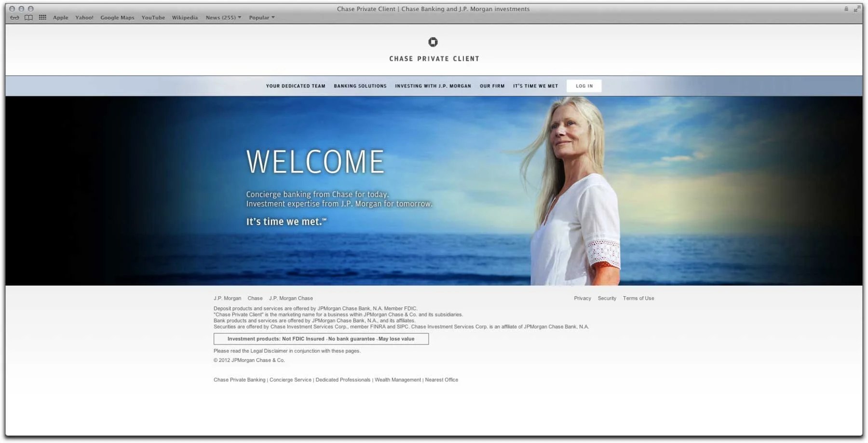Expand the News (255) bookmark folder

pyautogui.click(x=223, y=17)
